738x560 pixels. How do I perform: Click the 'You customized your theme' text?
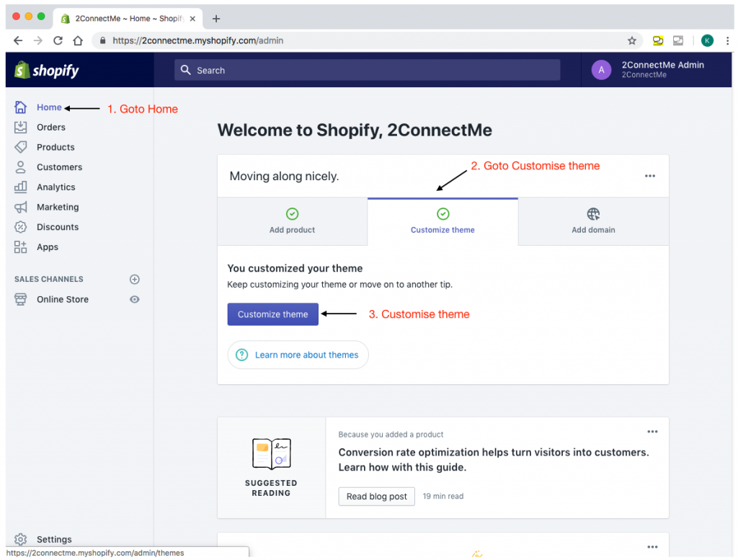point(295,268)
